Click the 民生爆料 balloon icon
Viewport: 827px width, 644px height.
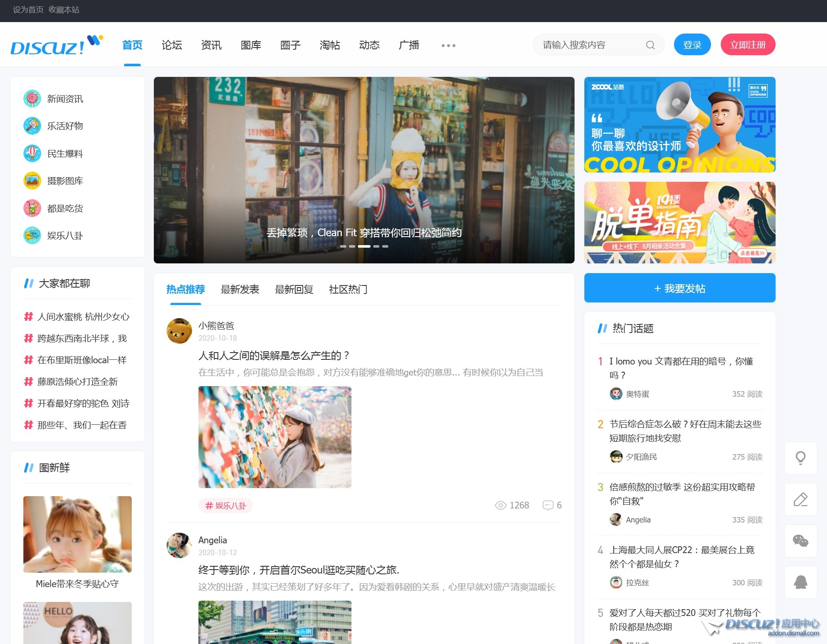coord(32,153)
